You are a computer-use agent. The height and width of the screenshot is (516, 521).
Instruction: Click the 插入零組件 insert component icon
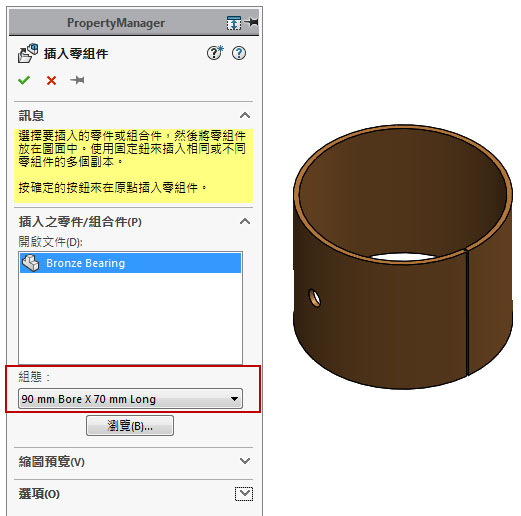click(x=28, y=53)
